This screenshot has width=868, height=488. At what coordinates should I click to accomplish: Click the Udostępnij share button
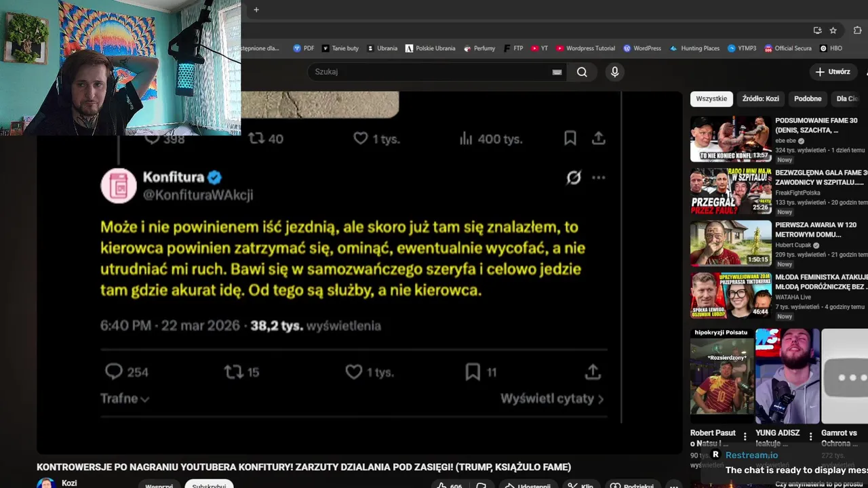(x=526, y=485)
